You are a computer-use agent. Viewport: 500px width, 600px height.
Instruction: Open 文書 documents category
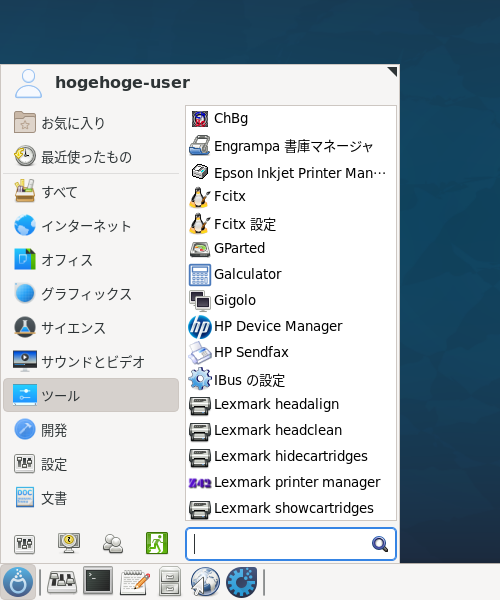tap(91, 498)
